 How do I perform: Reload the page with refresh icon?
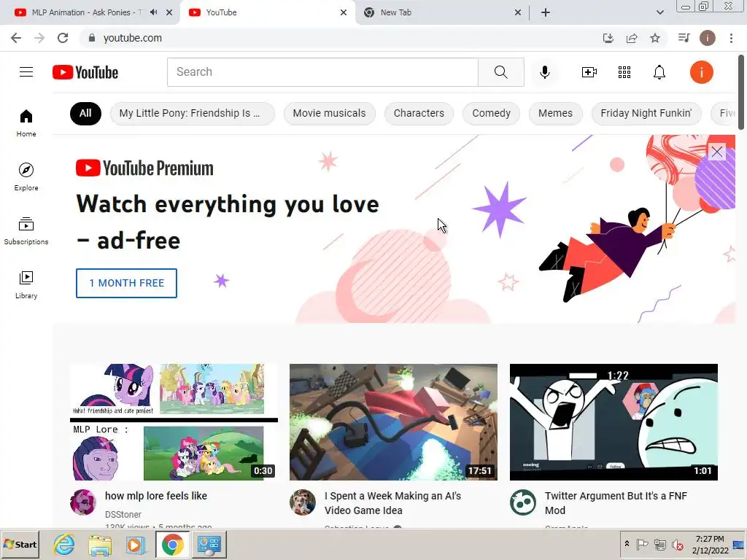click(x=63, y=38)
